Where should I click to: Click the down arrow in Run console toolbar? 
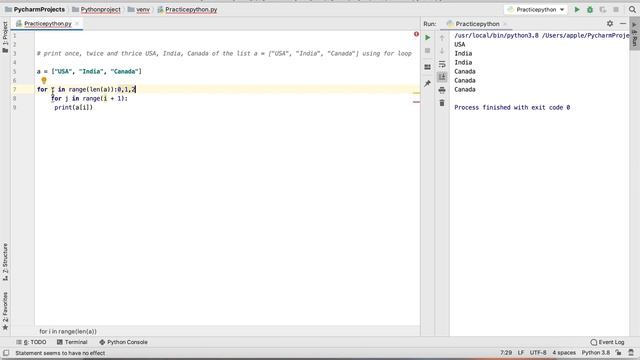point(442,51)
